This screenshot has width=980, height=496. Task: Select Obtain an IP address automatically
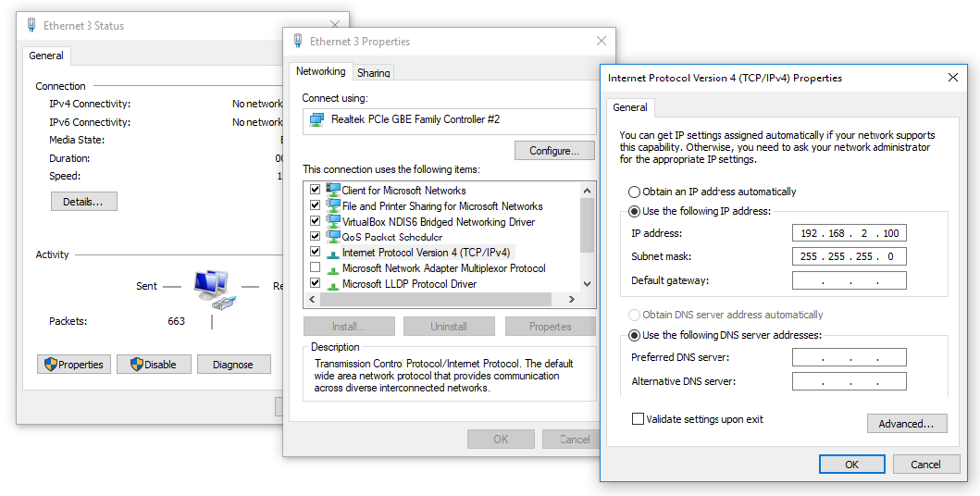(634, 192)
